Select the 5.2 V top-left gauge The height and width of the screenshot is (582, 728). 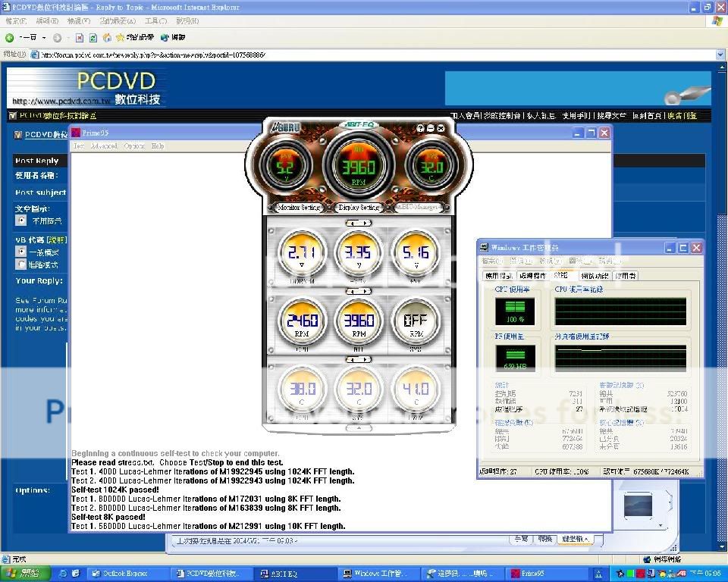tap(285, 166)
